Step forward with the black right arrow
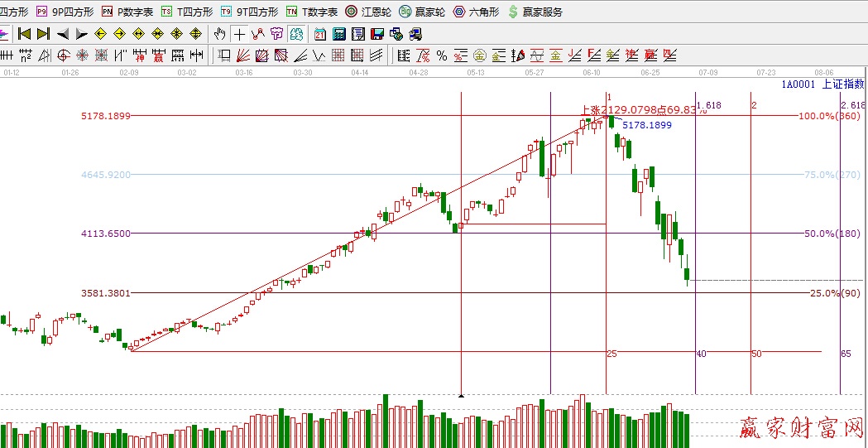Screen dimensions: 868x448 pyautogui.click(x=81, y=34)
